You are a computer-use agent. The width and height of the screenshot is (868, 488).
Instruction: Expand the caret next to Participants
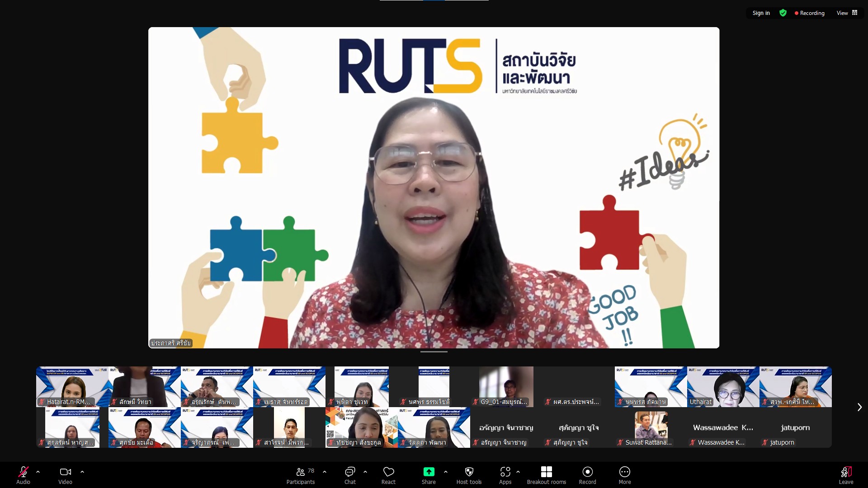coord(325,472)
